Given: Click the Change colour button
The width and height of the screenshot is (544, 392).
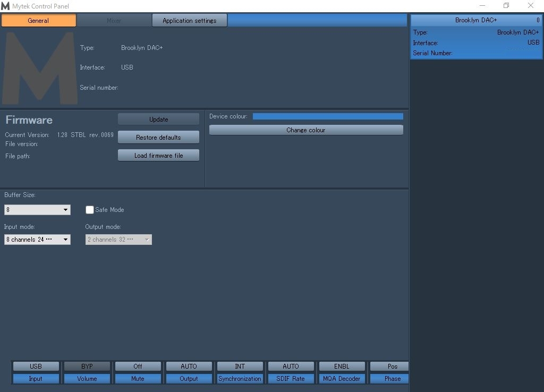Looking at the screenshot, I should click(x=306, y=130).
